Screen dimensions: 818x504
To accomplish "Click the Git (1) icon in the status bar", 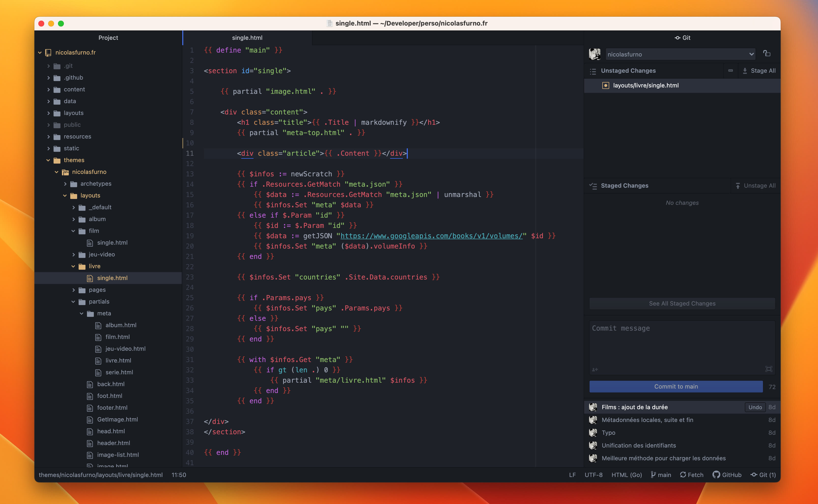I will click(x=754, y=475).
